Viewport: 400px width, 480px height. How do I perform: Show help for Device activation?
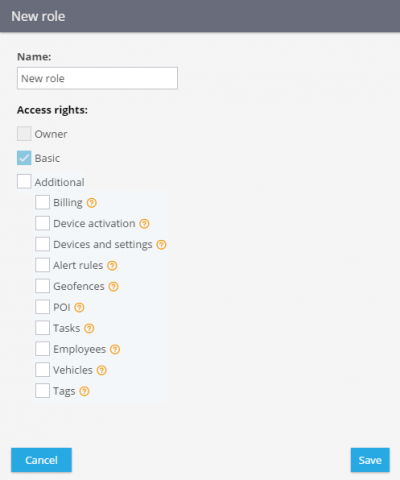pyautogui.click(x=144, y=224)
